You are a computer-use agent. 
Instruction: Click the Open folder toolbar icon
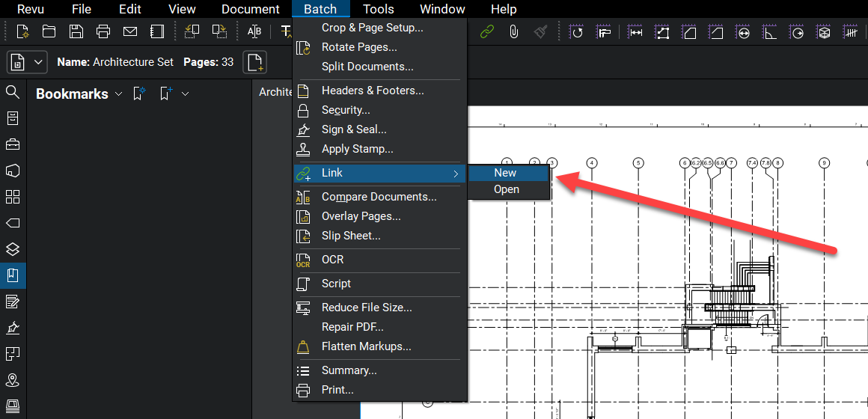click(49, 31)
